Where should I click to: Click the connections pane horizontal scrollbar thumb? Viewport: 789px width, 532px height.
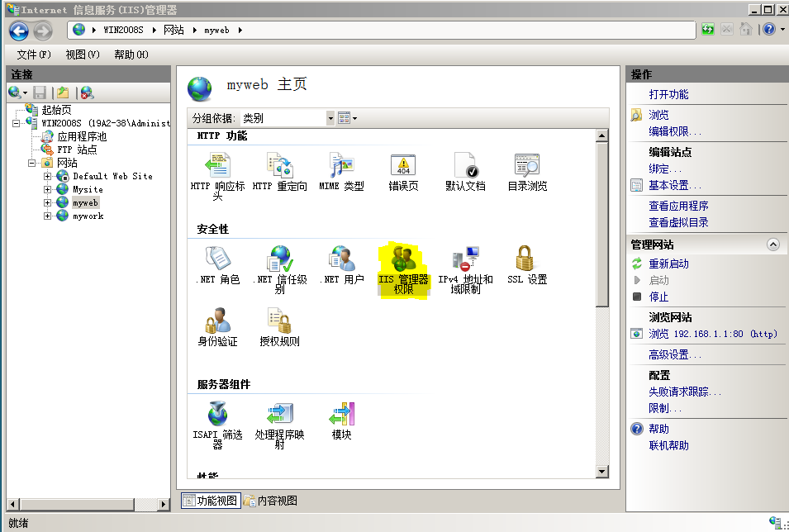pos(77,504)
